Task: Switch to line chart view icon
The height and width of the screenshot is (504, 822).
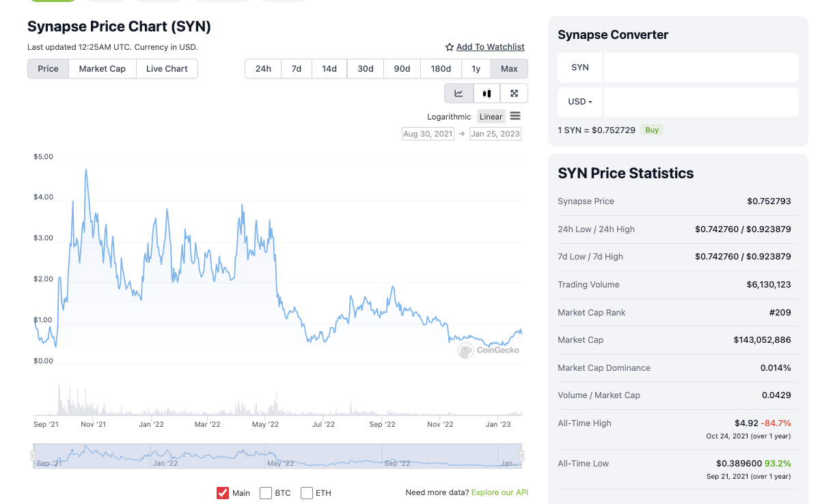Action: pos(458,94)
